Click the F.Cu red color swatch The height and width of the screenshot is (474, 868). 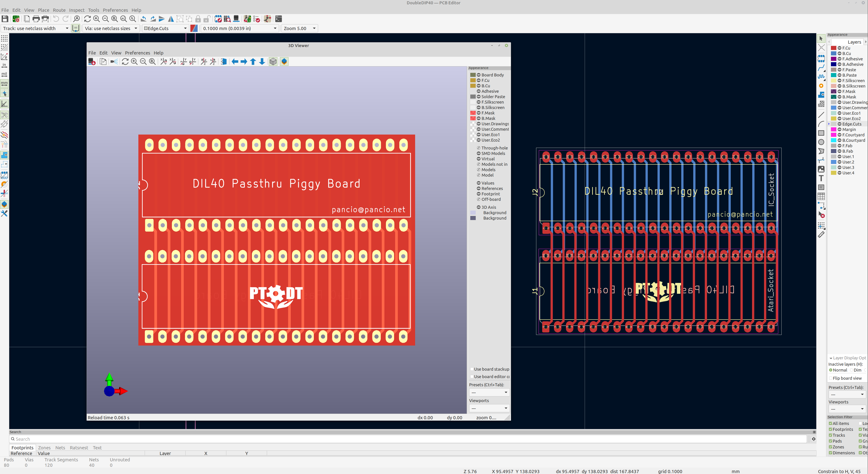(x=833, y=48)
